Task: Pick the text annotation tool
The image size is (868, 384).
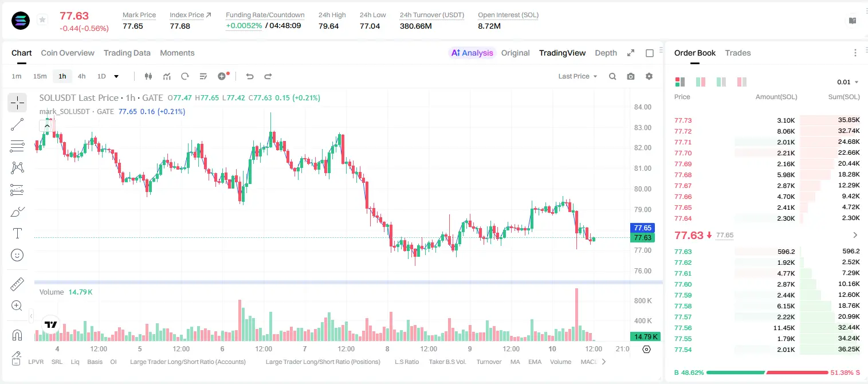Action: pos(17,233)
